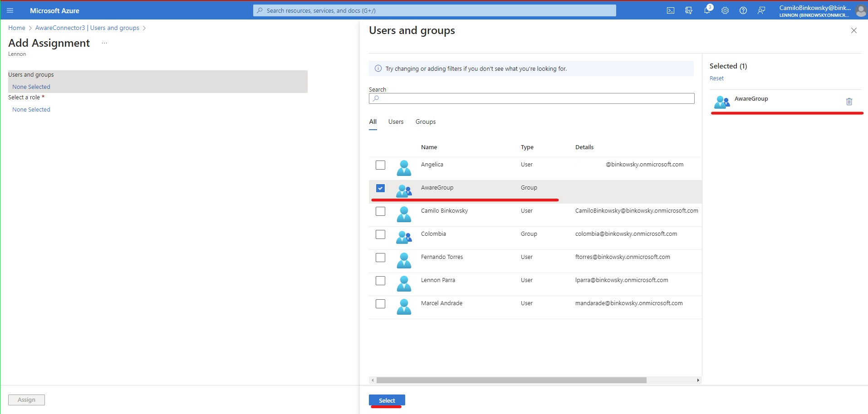Reset the selected users via Reset link

coord(716,78)
